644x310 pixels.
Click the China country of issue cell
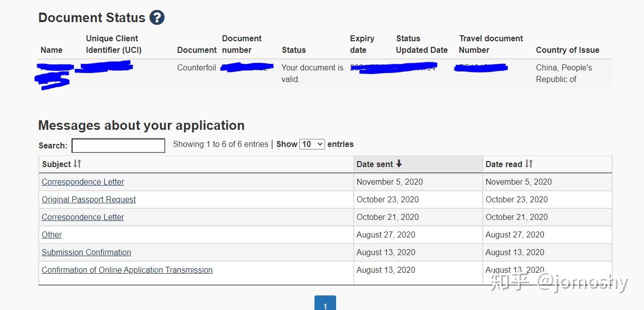pyautogui.click(x=563, y=73)
